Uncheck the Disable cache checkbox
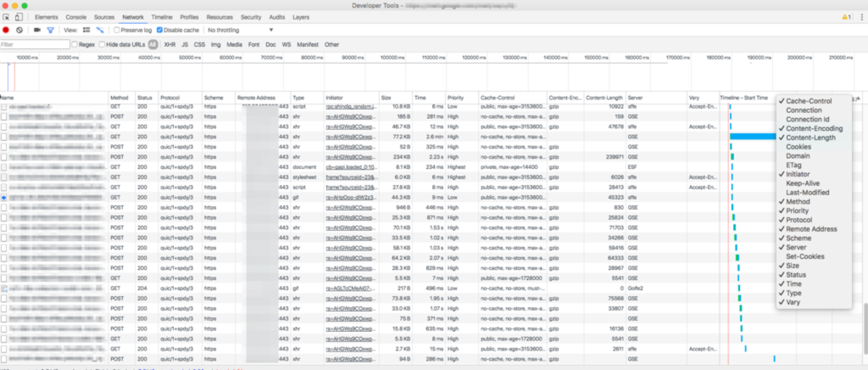This screenshot has width=868, height=370. [160, 30]
